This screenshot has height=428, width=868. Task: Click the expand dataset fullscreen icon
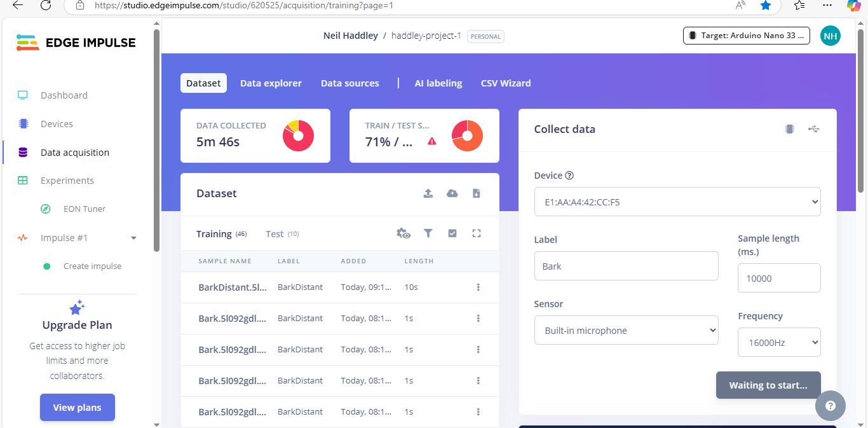click(477, 233)
